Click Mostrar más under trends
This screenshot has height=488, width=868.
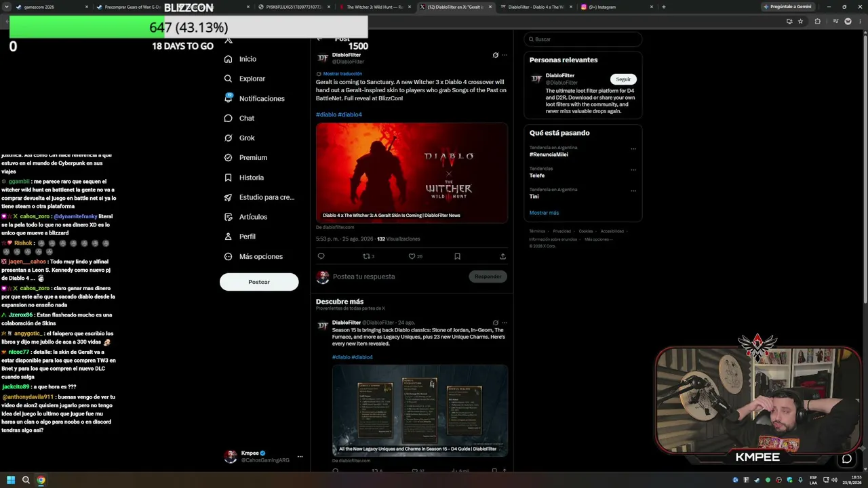click(x=544, y=213)
